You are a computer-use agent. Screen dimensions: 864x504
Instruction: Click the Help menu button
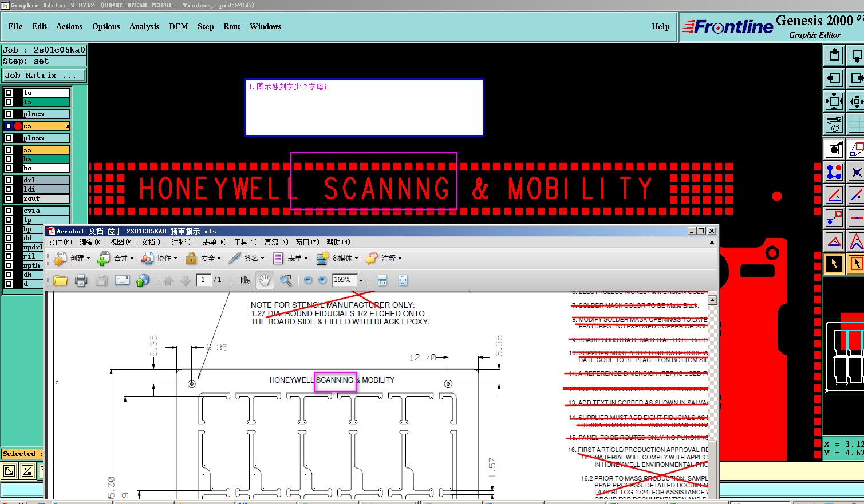(x=660, y=27)
